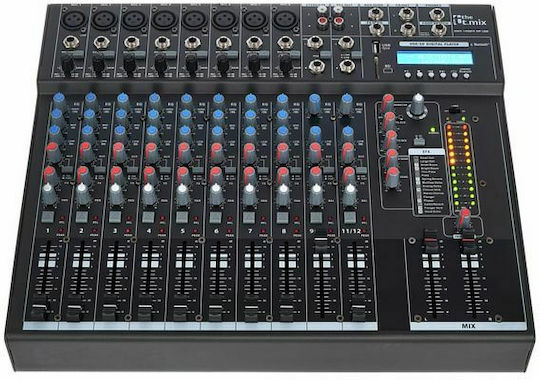Select the channel 4 quarter-inch line jack
Viewport: 540px width, 380px height.
coord(162,43)
